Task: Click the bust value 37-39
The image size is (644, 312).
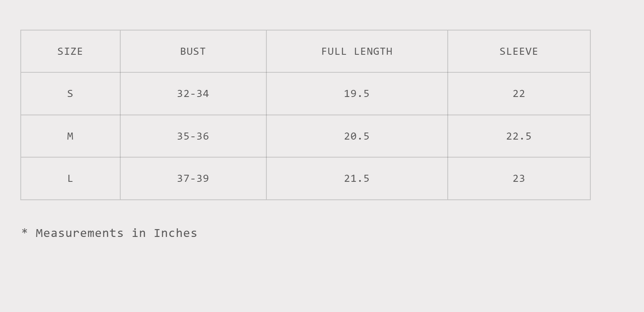Action: click(x=193, y=178)
